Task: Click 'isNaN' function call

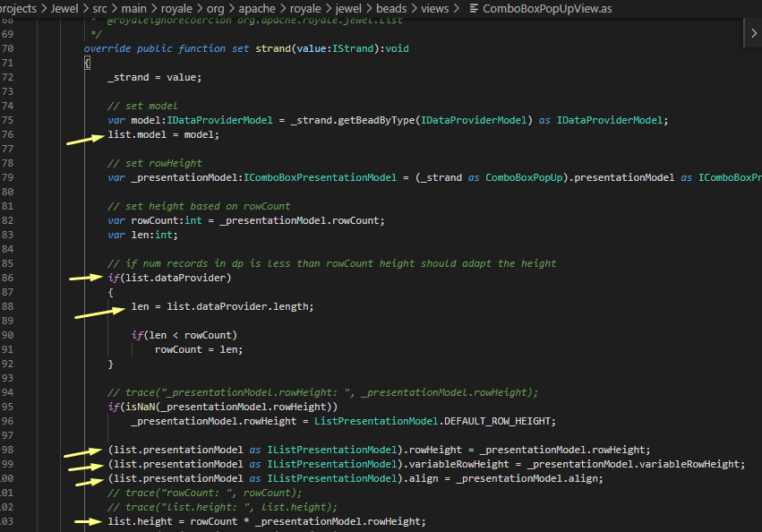Action: click(140, 407)
